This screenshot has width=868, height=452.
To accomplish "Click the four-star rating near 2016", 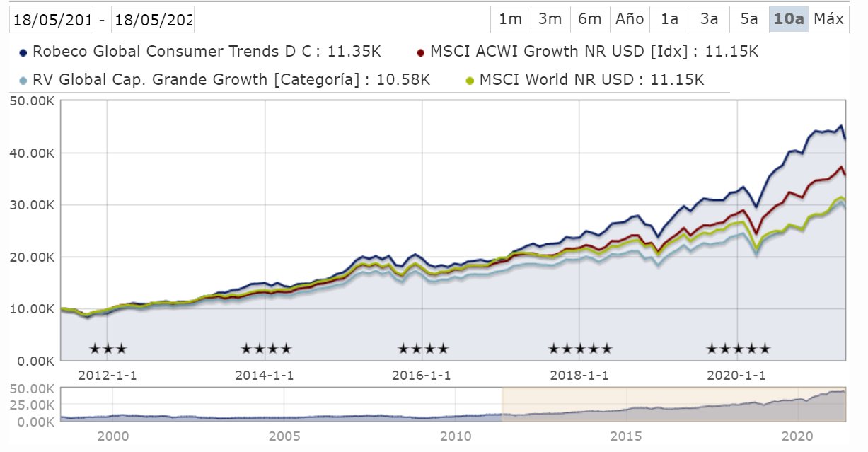I will [423, 348].
